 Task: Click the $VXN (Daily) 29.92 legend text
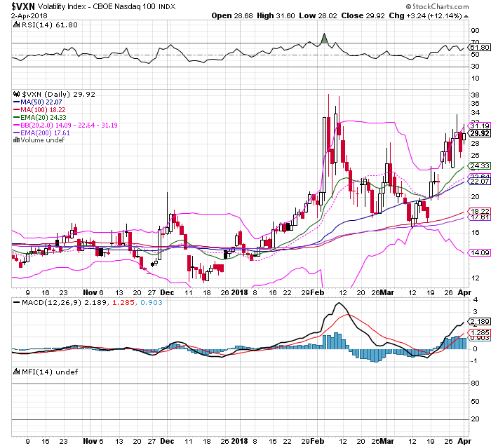pyautogui.click(x=58, y=94)
